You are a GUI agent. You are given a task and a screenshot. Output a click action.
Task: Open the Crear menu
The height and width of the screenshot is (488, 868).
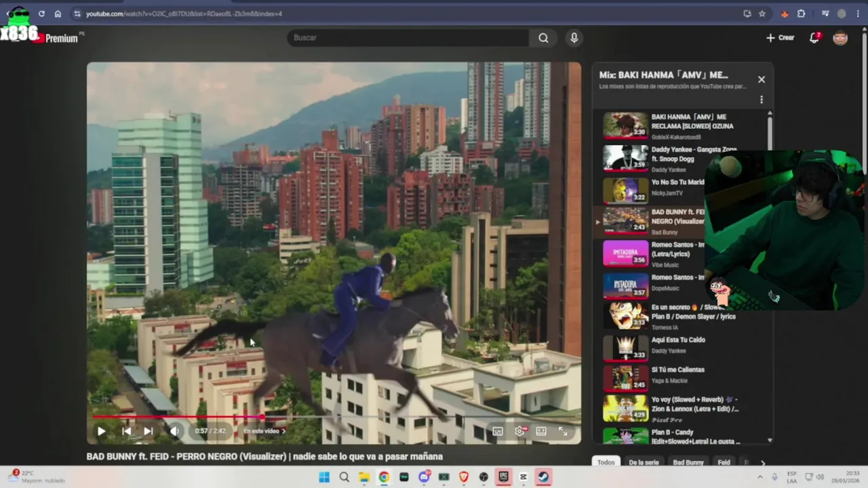pyautogui.click(x=780, y=38)
